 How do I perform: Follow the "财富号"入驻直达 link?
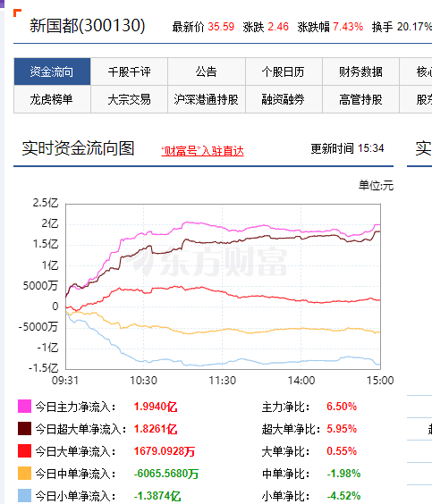coord(202,151)
